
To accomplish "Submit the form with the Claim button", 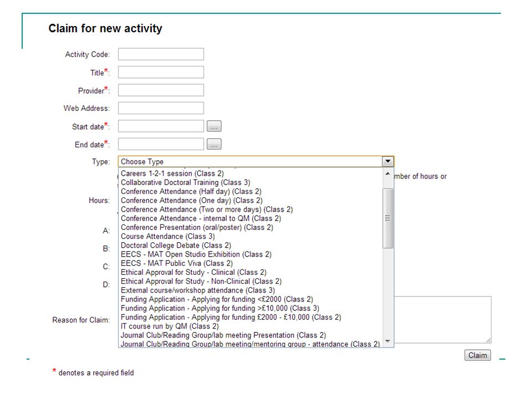I will point(477,355).
